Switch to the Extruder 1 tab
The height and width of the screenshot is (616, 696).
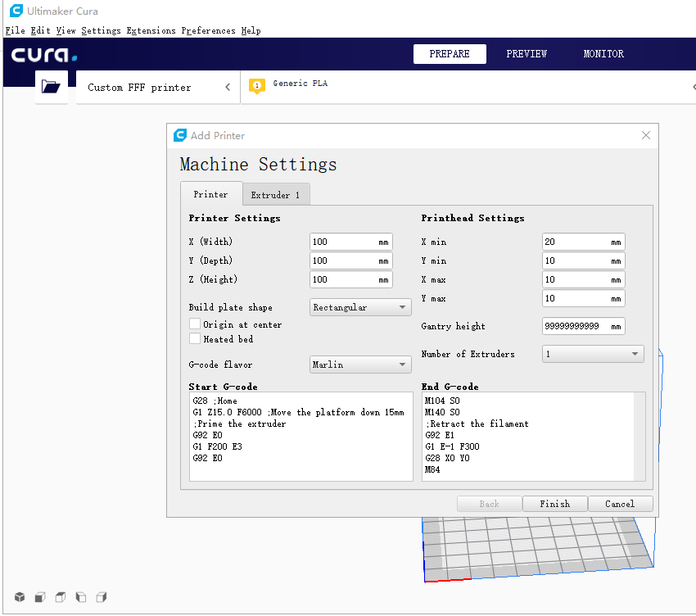pyautogui.click(x=276, y=195)
